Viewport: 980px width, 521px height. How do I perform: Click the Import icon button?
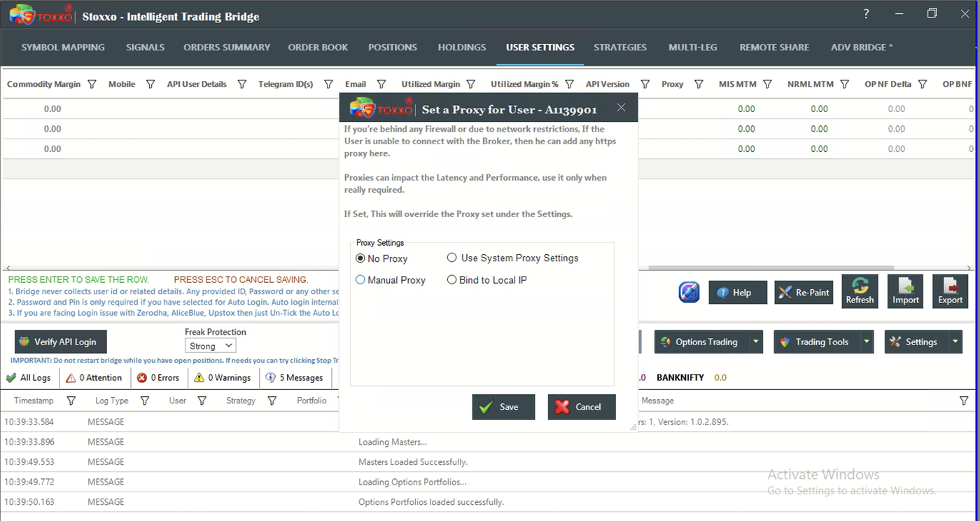pos(905,291)
